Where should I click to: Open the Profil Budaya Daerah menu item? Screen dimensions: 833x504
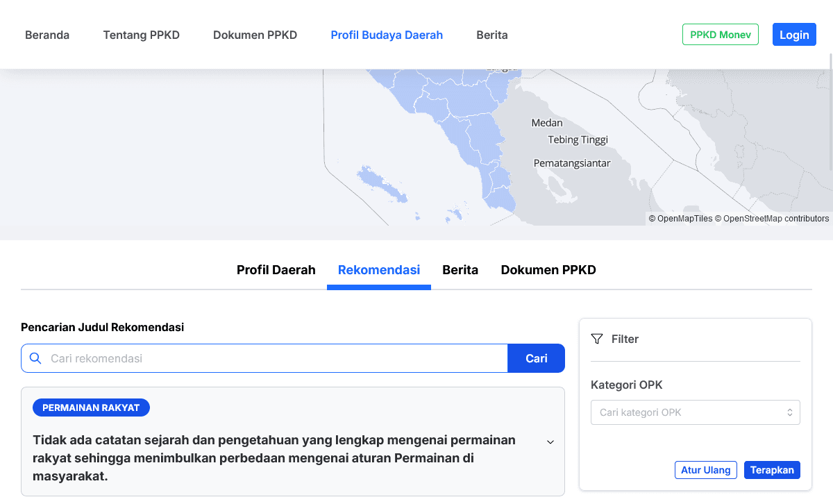tap(387, 35)
